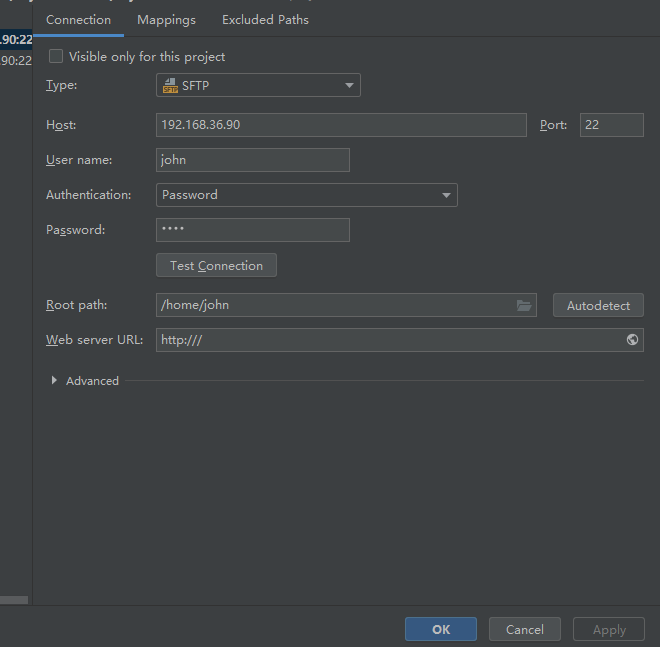Click the server list horizontal scrollbar

point(14,600)
